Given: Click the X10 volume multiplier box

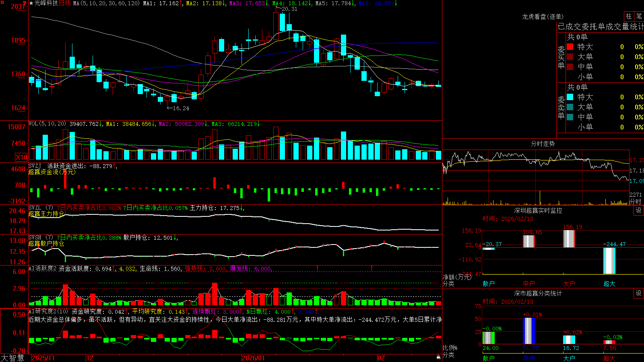Looking at the screenshot, I should point(21,157).
